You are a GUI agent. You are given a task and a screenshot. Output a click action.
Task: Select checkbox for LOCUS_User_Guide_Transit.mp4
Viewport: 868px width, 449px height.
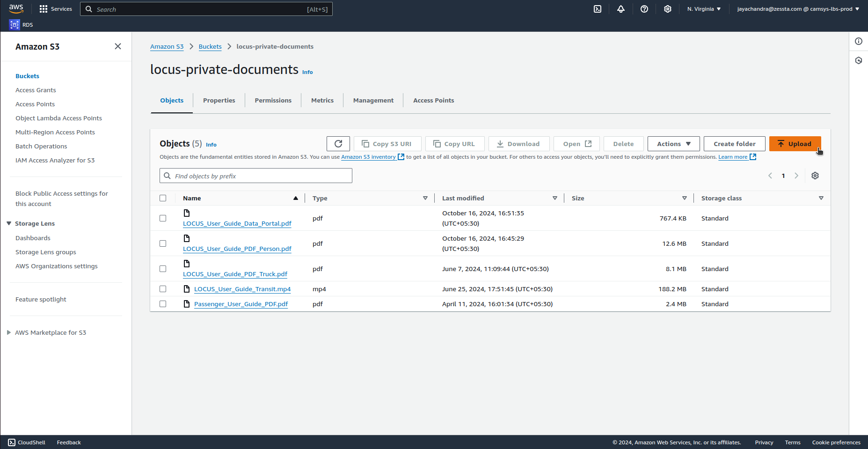[163, 289]
